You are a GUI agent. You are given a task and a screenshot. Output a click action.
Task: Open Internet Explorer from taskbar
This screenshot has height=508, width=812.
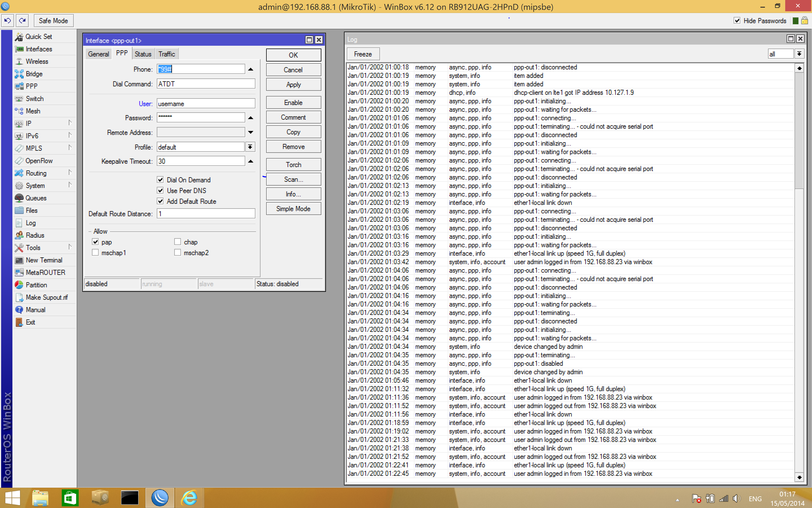[x=189, y=498]
